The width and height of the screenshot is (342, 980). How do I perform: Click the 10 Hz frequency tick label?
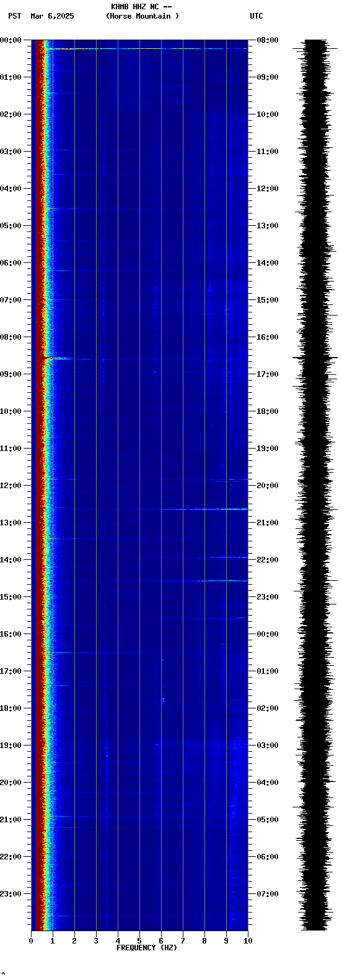pos(248,941)
